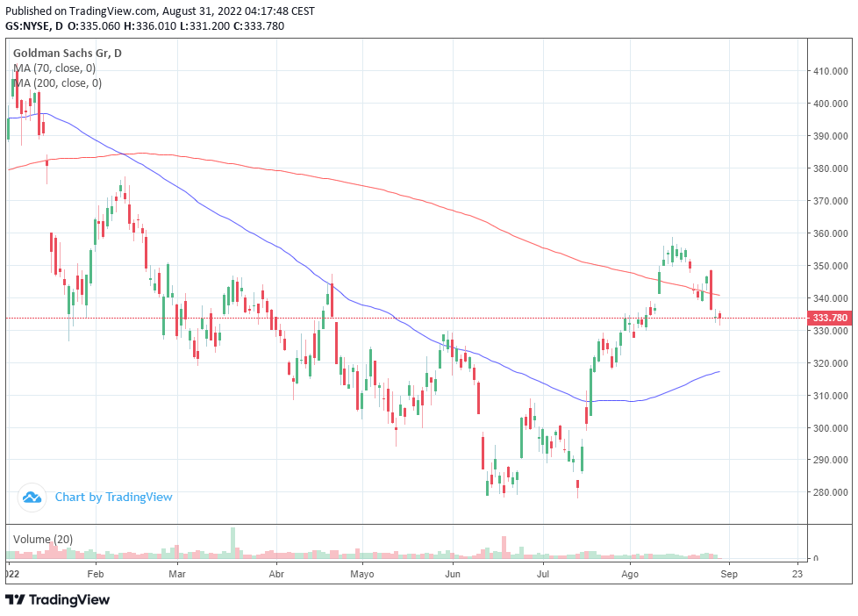Screen dimensions: 858x616
Task: Click the 280.000 price axis label
Action: [830, 492]
